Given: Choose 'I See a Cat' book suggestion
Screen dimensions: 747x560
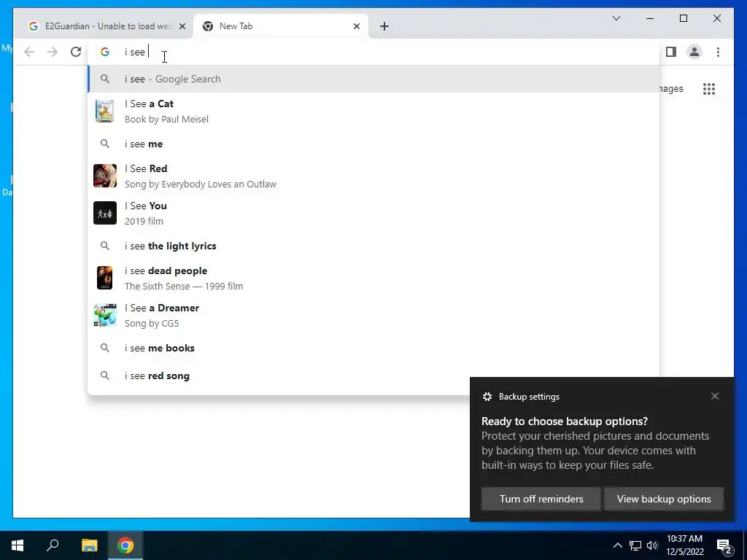Looking at the screenshot, I should coord(374,111).
